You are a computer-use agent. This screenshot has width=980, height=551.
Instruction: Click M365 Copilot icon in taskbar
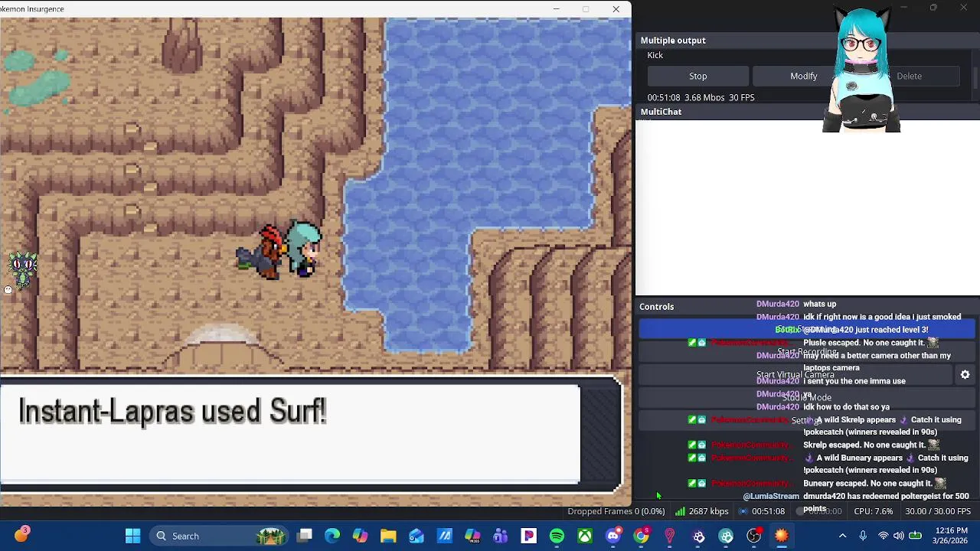472,536
